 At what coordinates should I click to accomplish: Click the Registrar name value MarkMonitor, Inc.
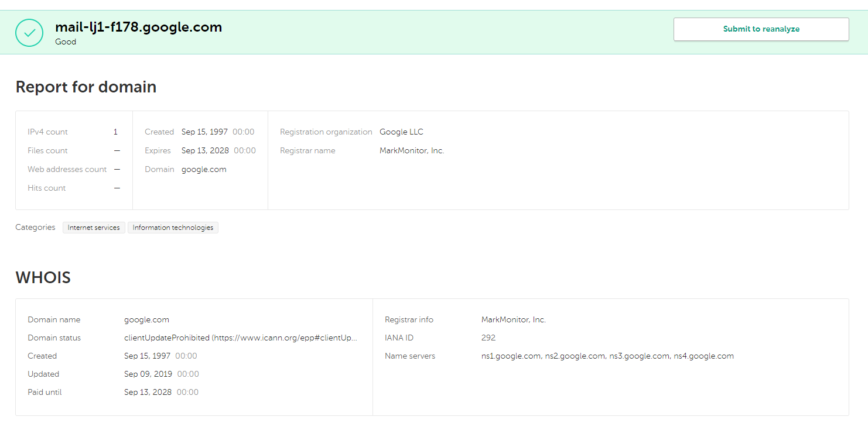pos(412,151)
